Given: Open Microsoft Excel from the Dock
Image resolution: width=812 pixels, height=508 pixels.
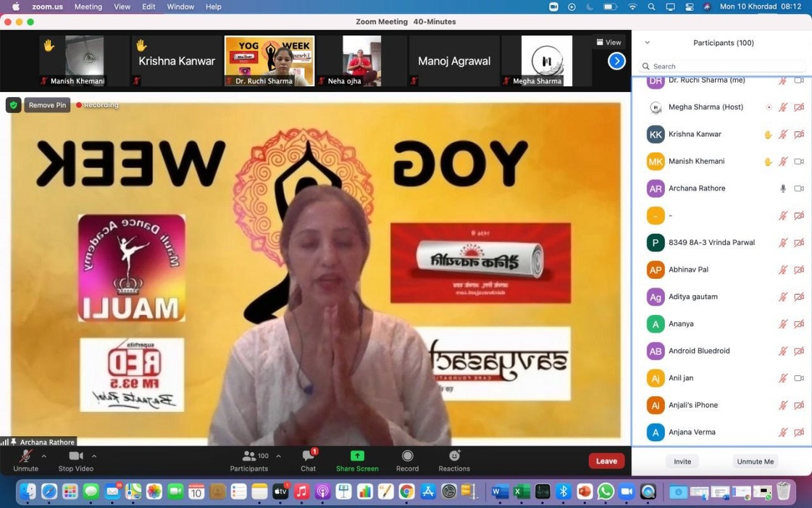Looking at the screenshot, I should pos(522,491).
